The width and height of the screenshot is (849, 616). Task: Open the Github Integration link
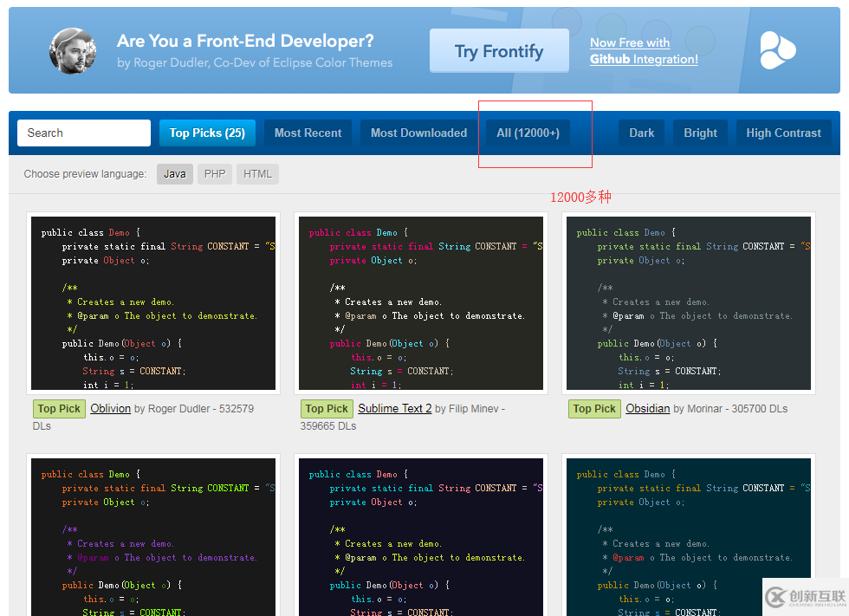644,60
